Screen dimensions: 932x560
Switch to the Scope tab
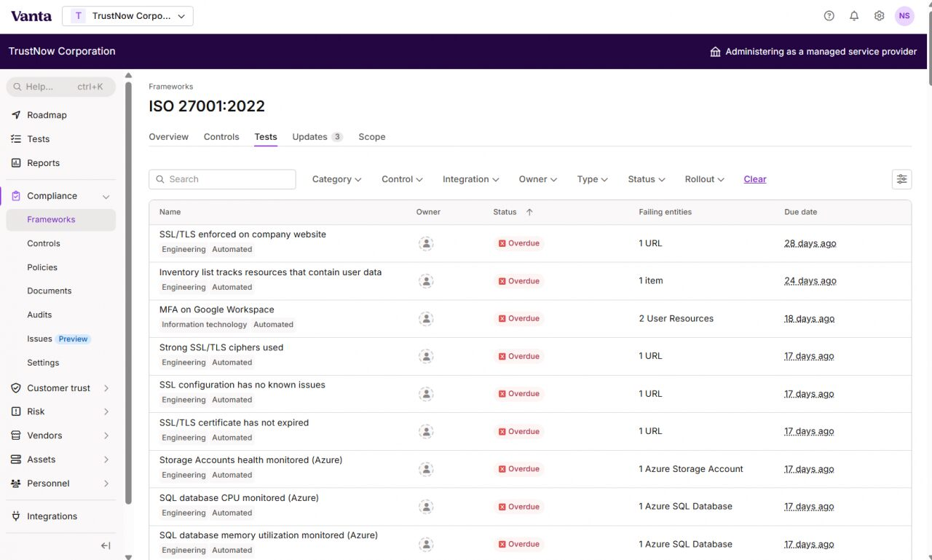tap(372, 137)
